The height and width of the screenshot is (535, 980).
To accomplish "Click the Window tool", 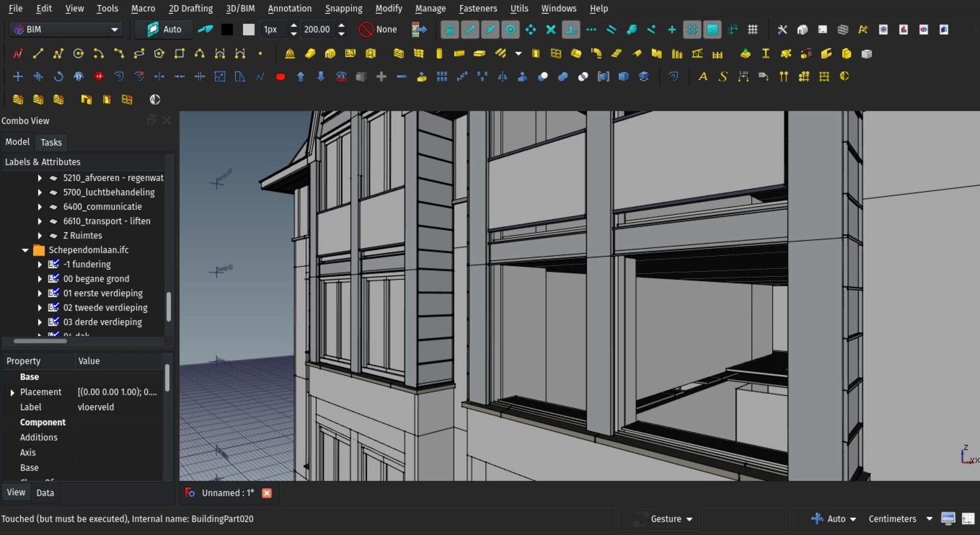I will point(556,54).
